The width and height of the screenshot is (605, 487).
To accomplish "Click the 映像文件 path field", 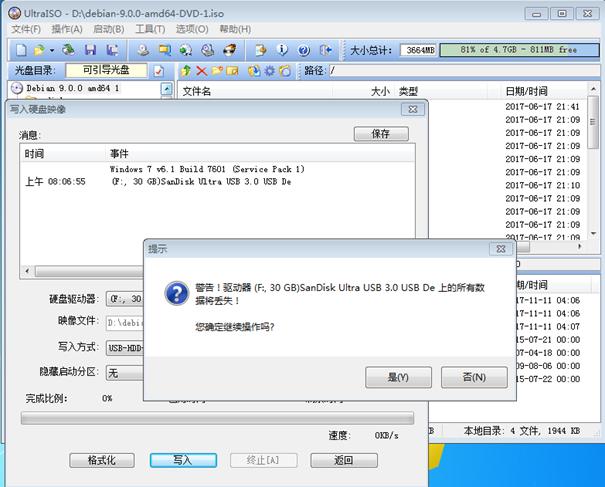I will pos(125,323).
